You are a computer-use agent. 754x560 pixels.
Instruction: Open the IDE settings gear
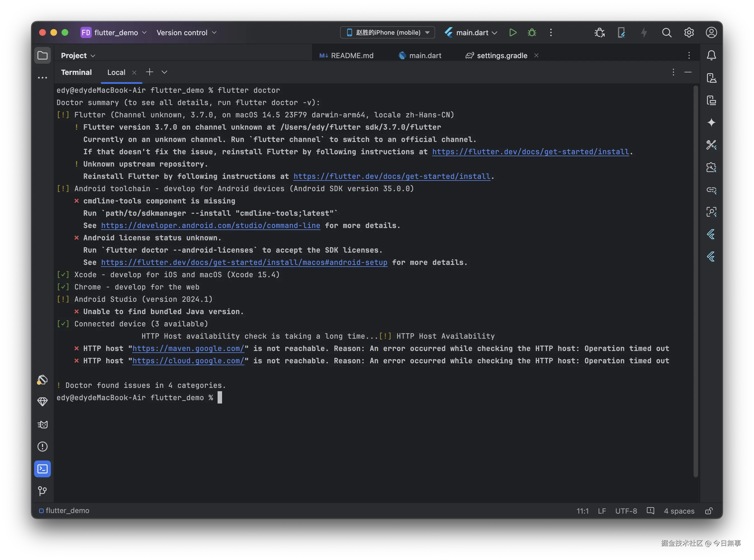tap(689, 32)
